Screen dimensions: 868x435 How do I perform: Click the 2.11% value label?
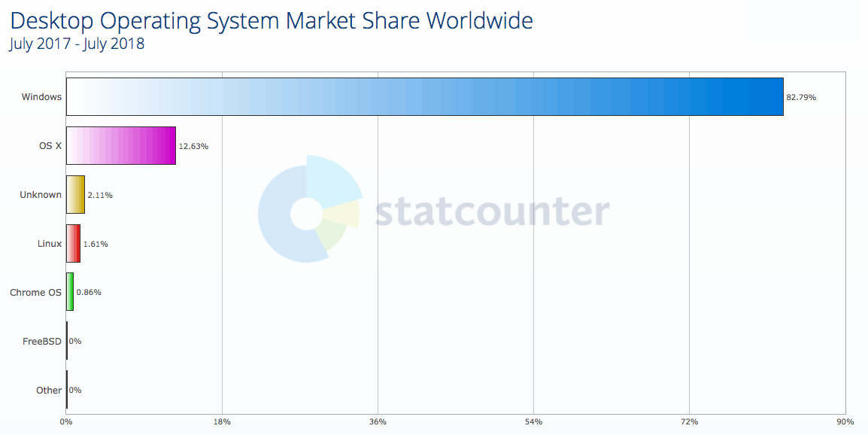point(100,195)
